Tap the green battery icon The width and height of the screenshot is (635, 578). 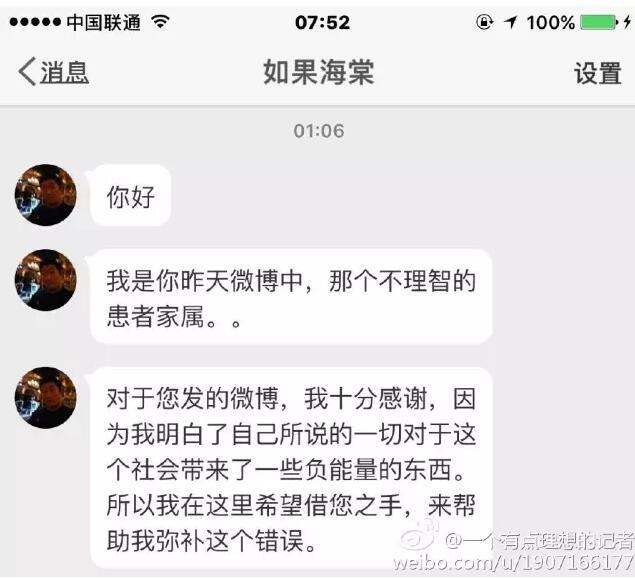tap(599, 22)
